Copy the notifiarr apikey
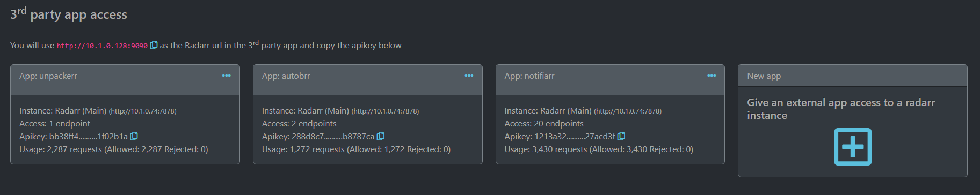Screen dimensions: 980x195 [x=621, y=136]
